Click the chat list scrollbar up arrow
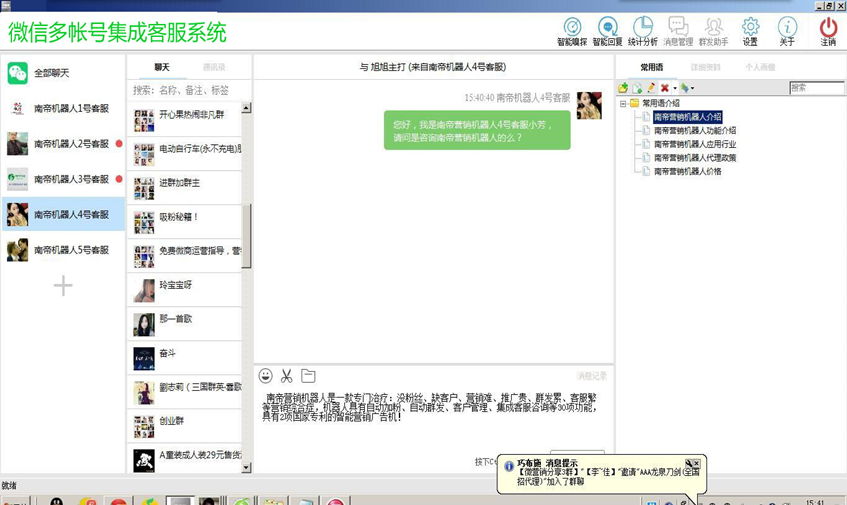 tap(246, 107)
